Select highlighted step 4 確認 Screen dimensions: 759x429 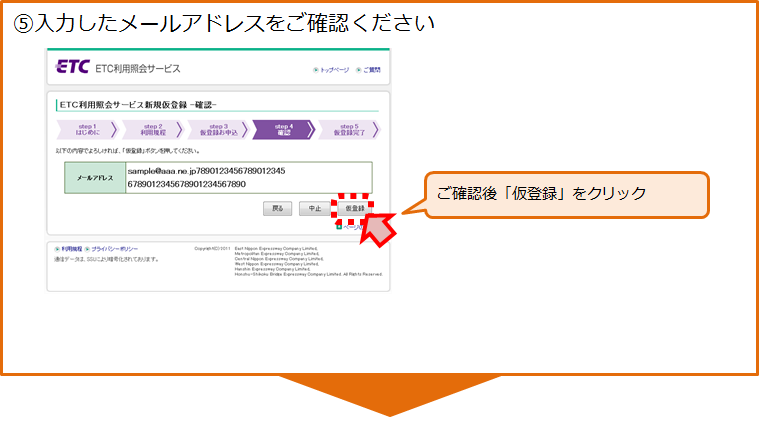coord(283,129)
